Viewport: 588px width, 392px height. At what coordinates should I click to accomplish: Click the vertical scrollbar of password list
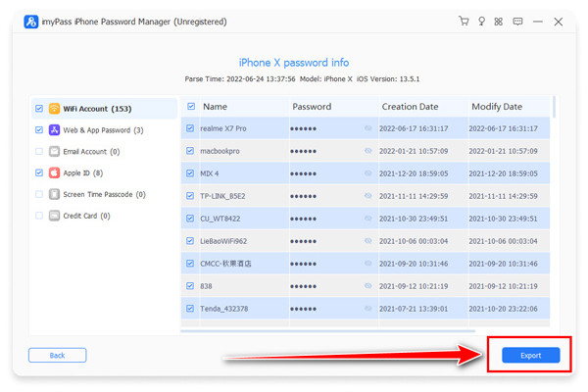554,108
